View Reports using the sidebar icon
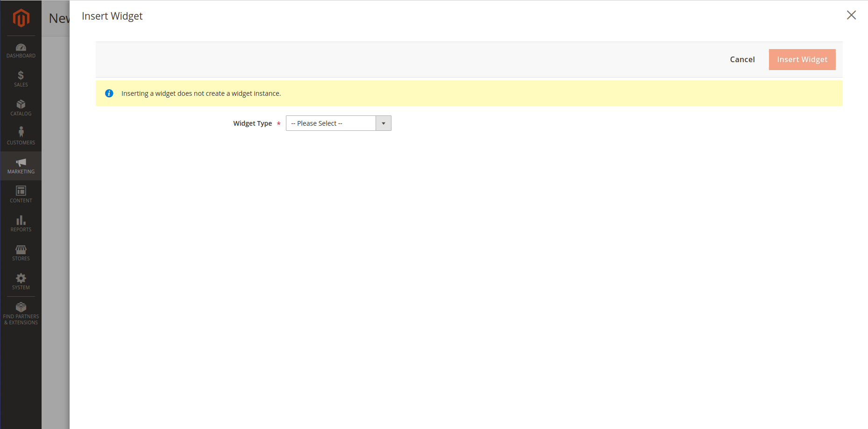 [x=21, y=223]
